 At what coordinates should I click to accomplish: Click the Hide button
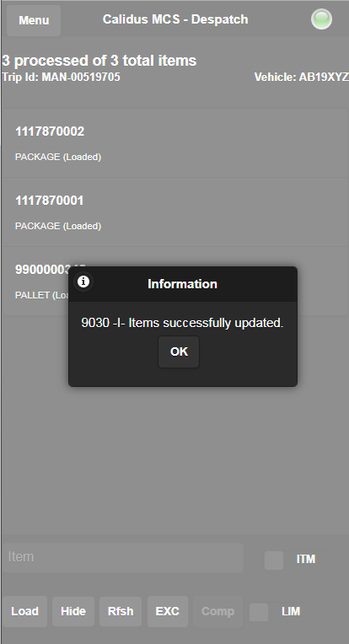(73, 611)
